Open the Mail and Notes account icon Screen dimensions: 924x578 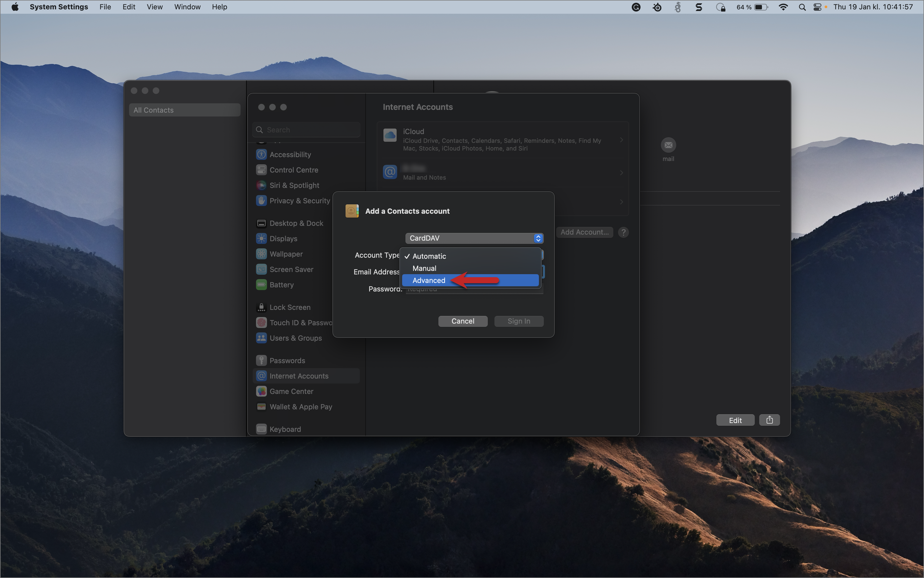click(390, 172)
